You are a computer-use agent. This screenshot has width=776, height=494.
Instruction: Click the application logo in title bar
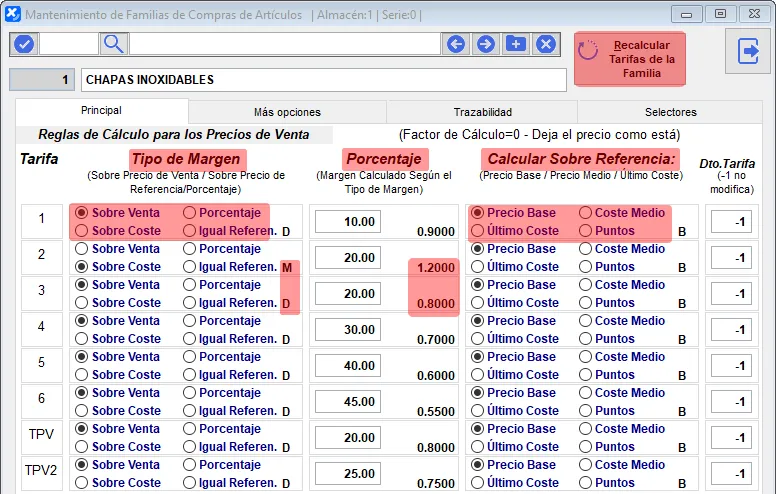click(x=11, y=14)
